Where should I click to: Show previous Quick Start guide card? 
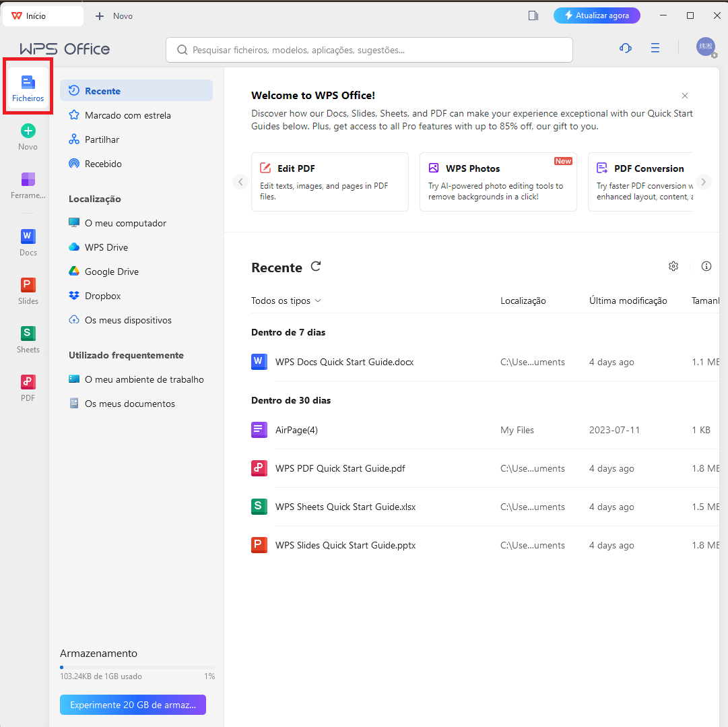(x=240, y=182)
